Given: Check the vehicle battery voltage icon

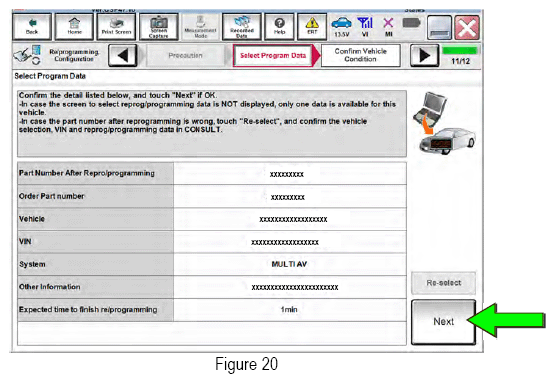Looking at the screenshot, I should click(x=342, y=27).
